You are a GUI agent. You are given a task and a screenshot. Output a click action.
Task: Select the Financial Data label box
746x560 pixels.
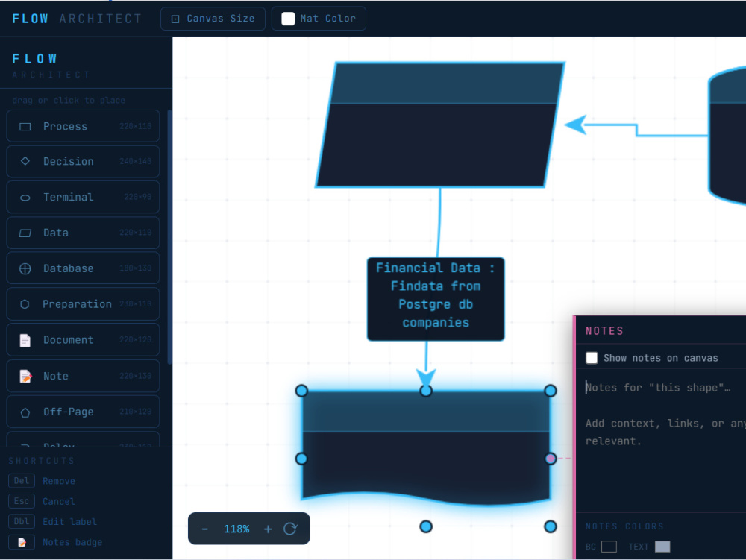(436, 299)
